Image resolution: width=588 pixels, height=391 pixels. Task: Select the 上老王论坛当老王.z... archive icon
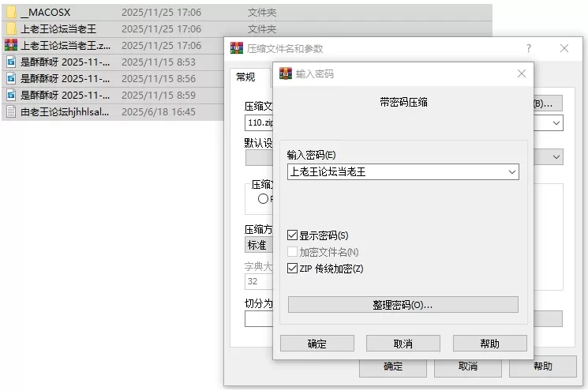click(x=11, y=45)
